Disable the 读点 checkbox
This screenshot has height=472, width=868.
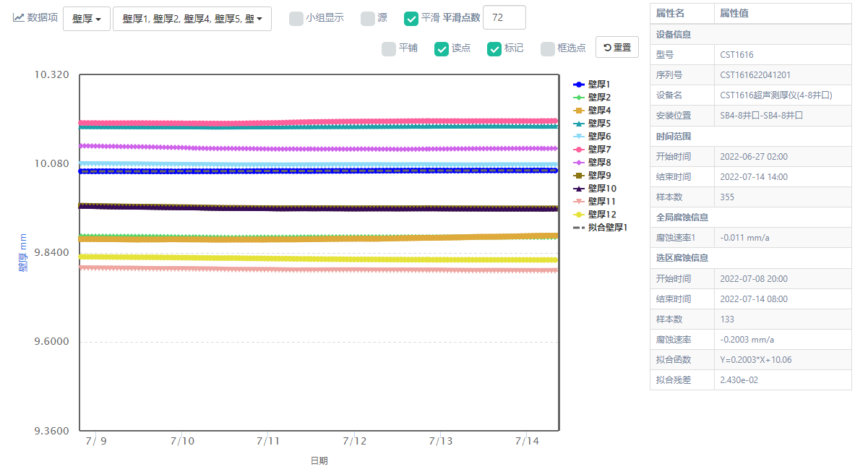pyautogui.click(x=441, y=48)
